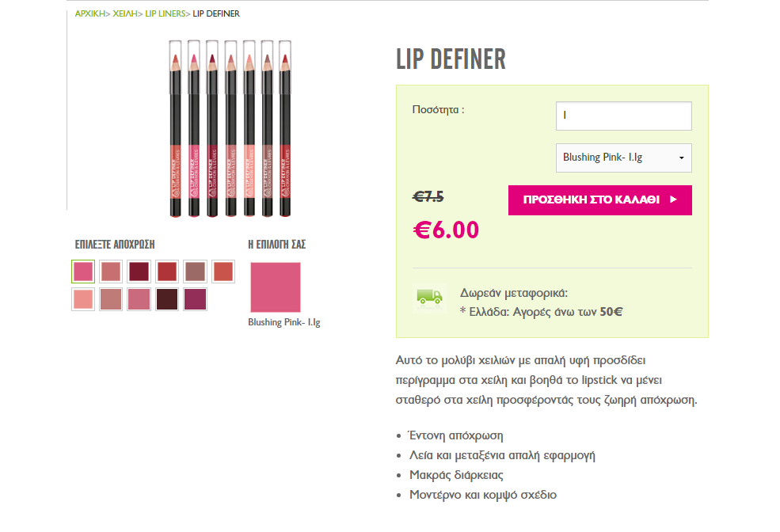Choose the light salmon pink swatch
Viewport: 780px width, 532px height.
click(x=83, y=299)
